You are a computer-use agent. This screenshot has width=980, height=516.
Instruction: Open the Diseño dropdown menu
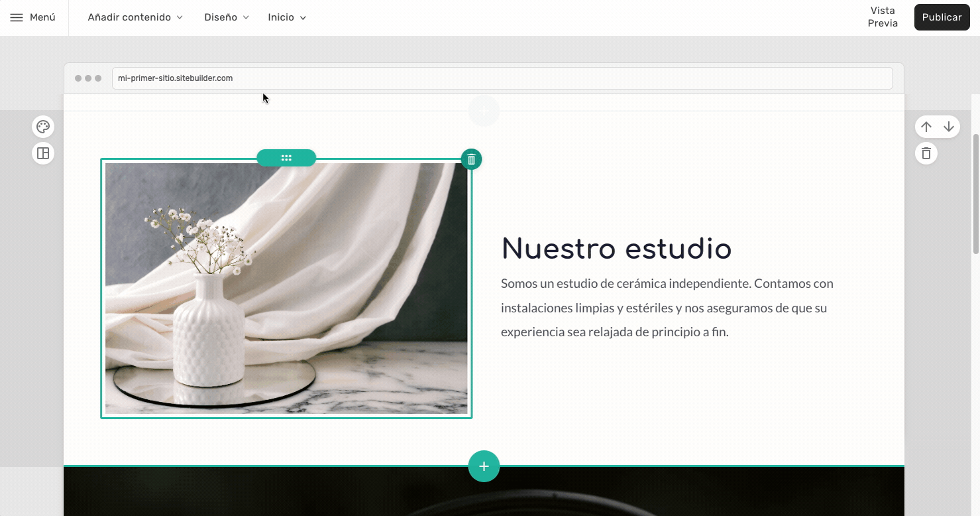(227, 17)
